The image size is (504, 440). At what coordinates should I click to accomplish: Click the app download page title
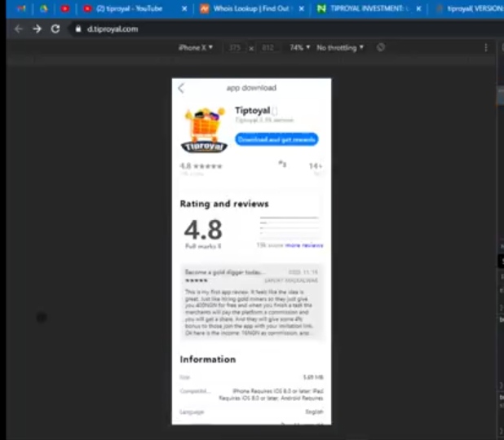[251, 88]
